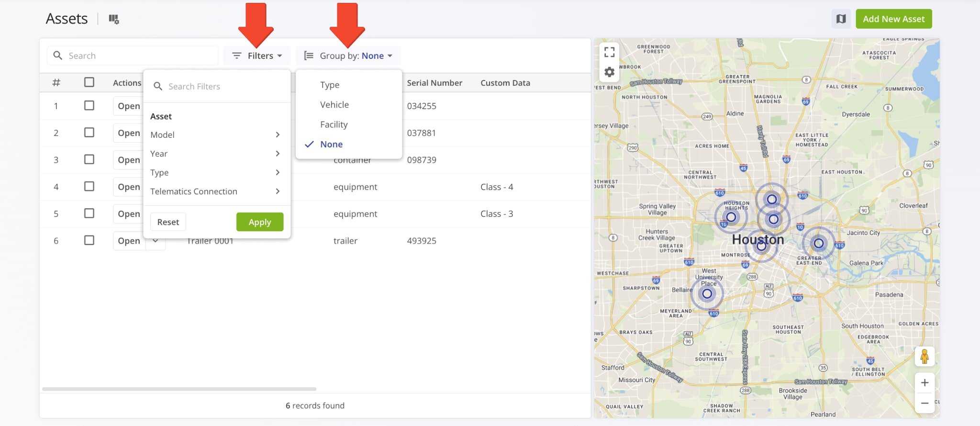Open the Group by dropdown
This screenshot has height=426, width=980.
pyautogui.click(x=348, y=56)
